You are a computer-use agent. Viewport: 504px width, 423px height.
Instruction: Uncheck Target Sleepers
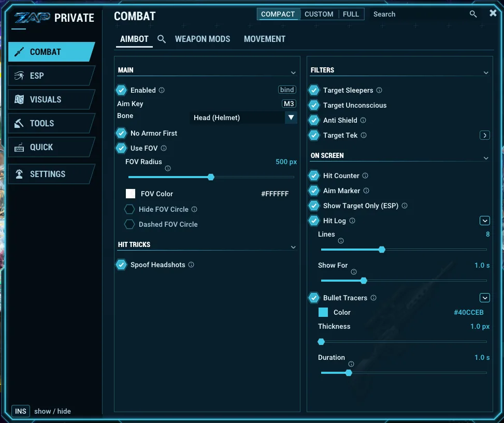click(x=314, y=90)
